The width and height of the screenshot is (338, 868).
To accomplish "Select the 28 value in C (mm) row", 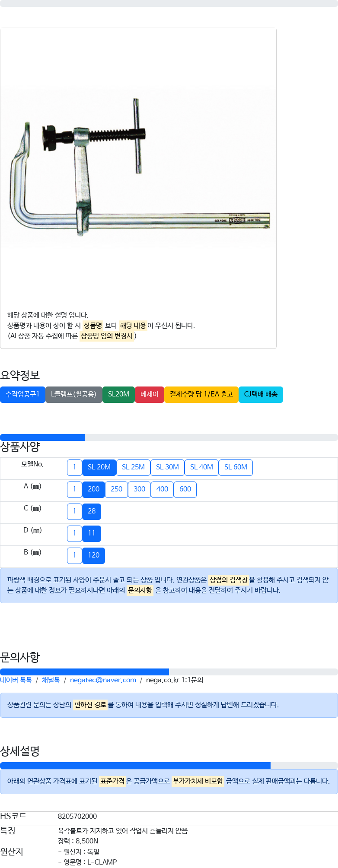I will (92, 511).
